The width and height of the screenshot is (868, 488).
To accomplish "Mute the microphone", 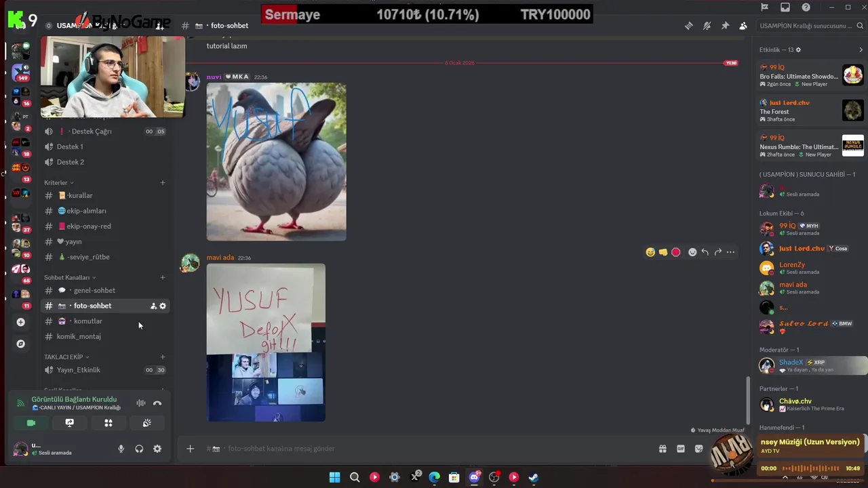I will (121, 449).
